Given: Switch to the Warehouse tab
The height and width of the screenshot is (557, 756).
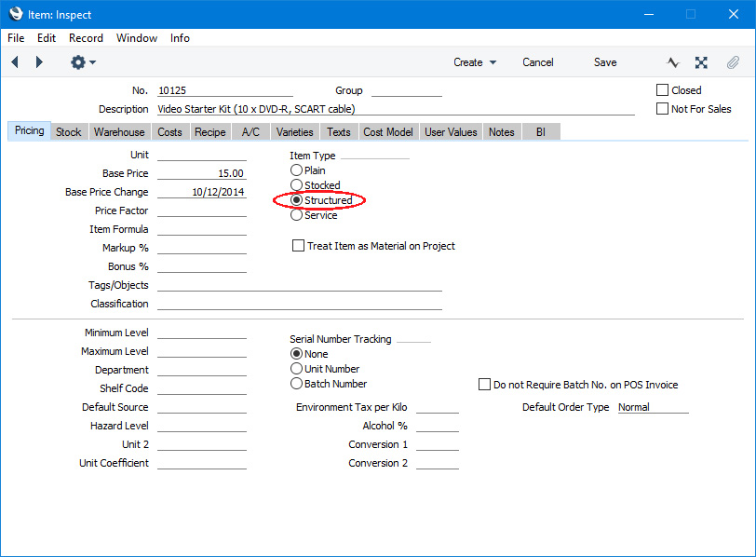Looking at the screenshot, I should 119,132.
